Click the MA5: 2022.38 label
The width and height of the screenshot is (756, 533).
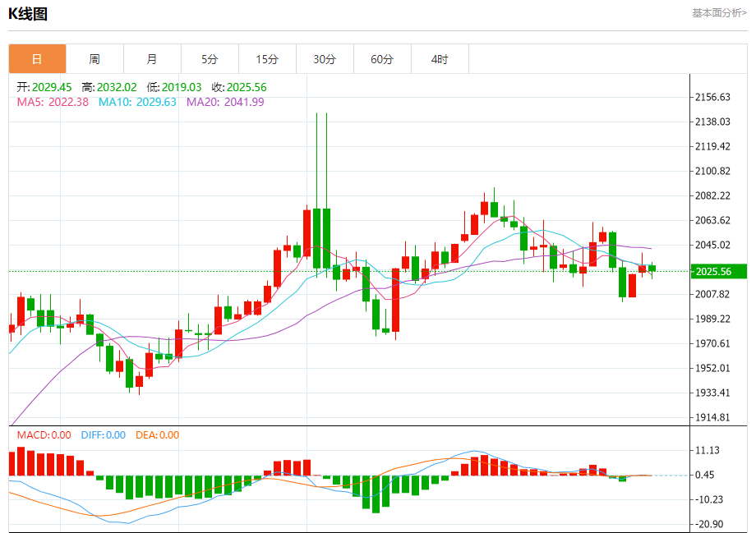tap(53, 102)
